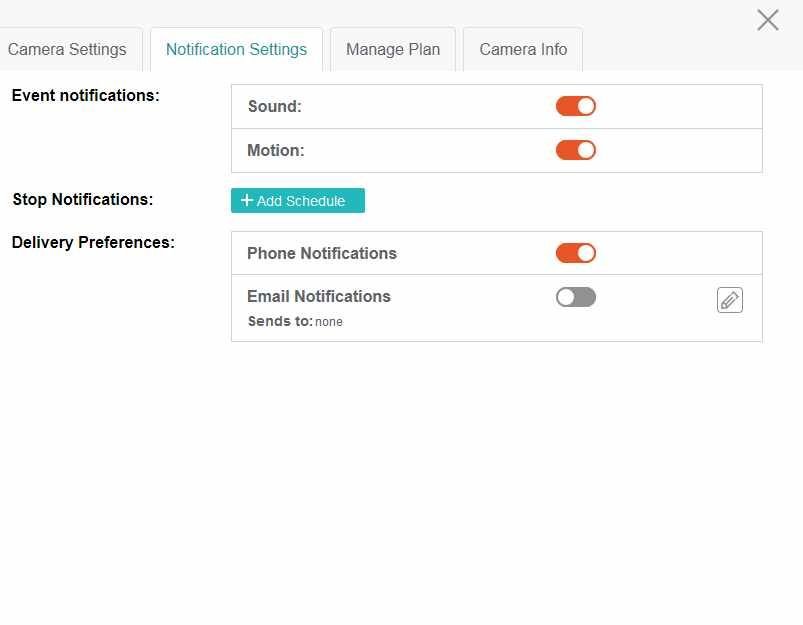Switch to the Camera Settings tab
This screenshot has height=625, width=803.
67,49
